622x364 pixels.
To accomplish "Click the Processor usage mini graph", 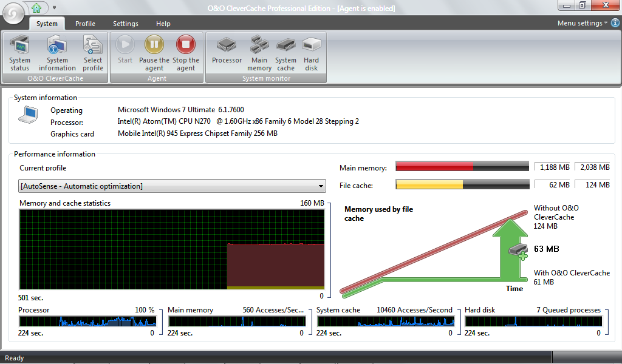I will click(x=87, y=321).
